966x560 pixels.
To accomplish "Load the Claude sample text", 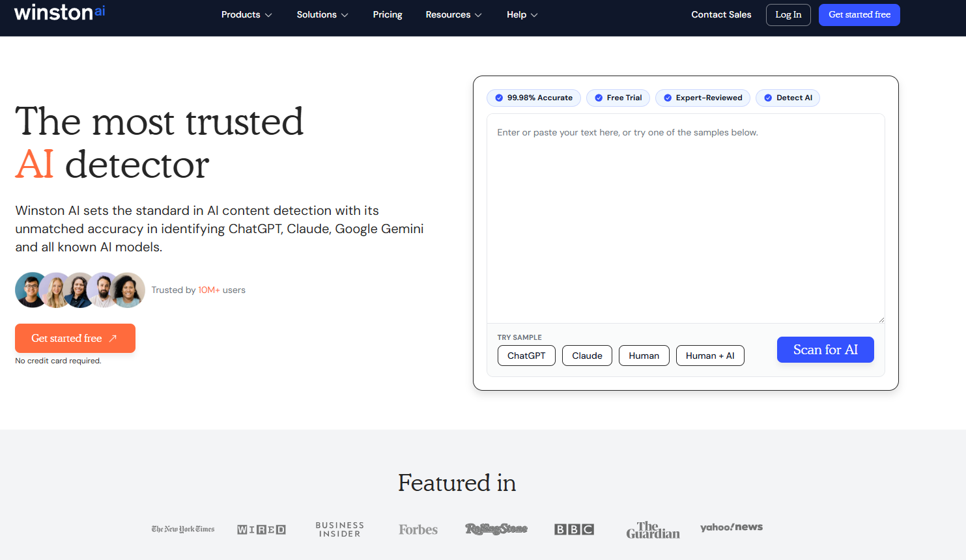I will [x=587, y=356].
